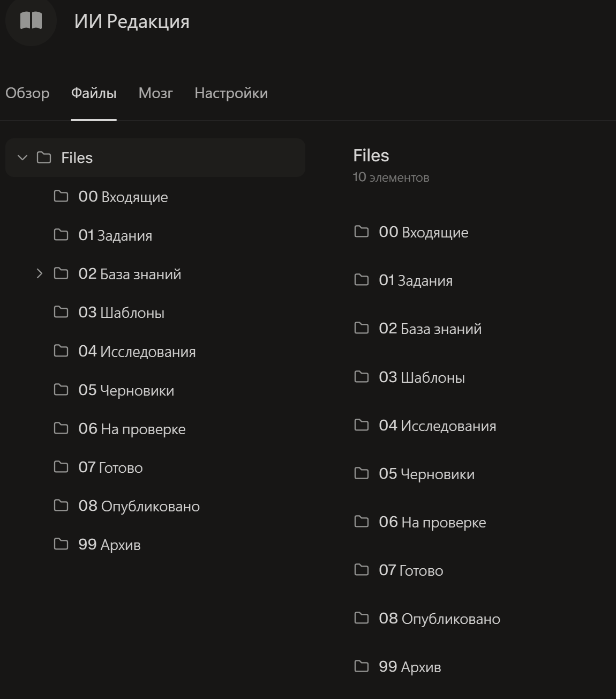
Task: Click folder icon of 04 Исследования in right list
Action: [x=362, y=425]
